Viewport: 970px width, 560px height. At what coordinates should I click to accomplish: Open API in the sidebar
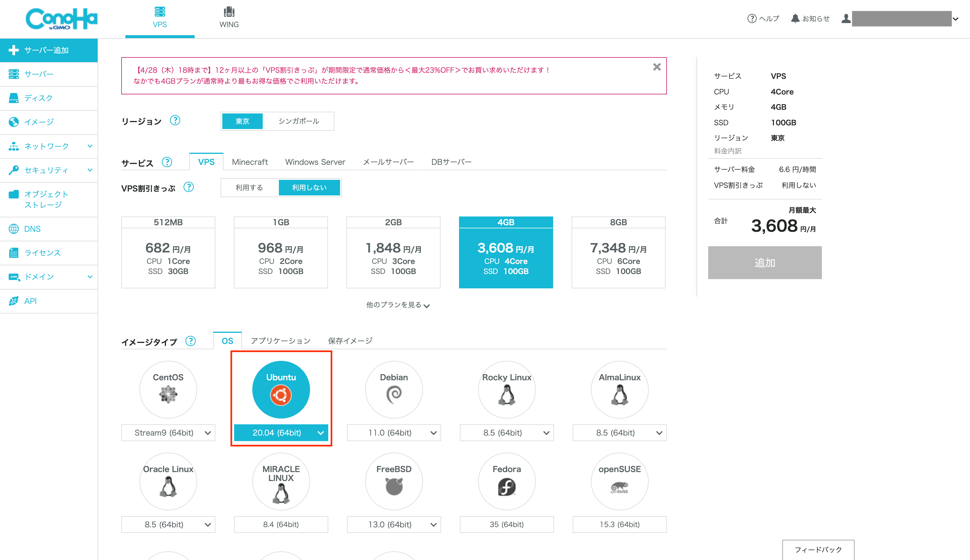[49, 301]
